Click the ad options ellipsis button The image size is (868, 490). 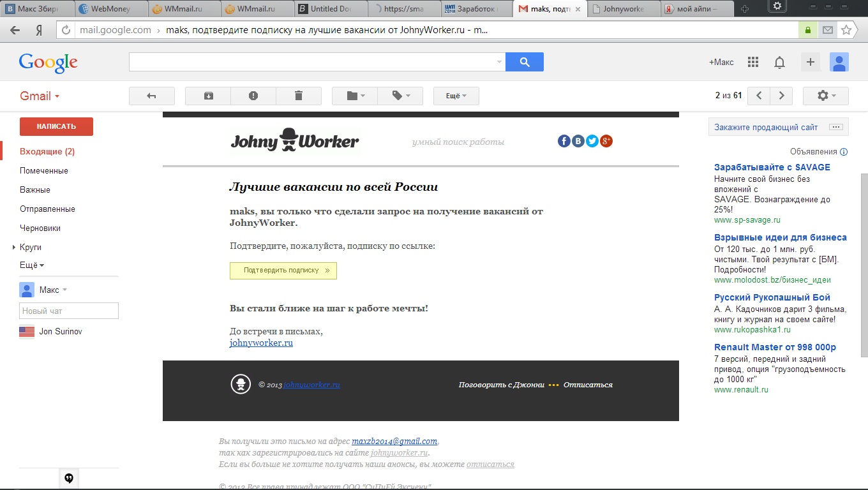point(835,127)
